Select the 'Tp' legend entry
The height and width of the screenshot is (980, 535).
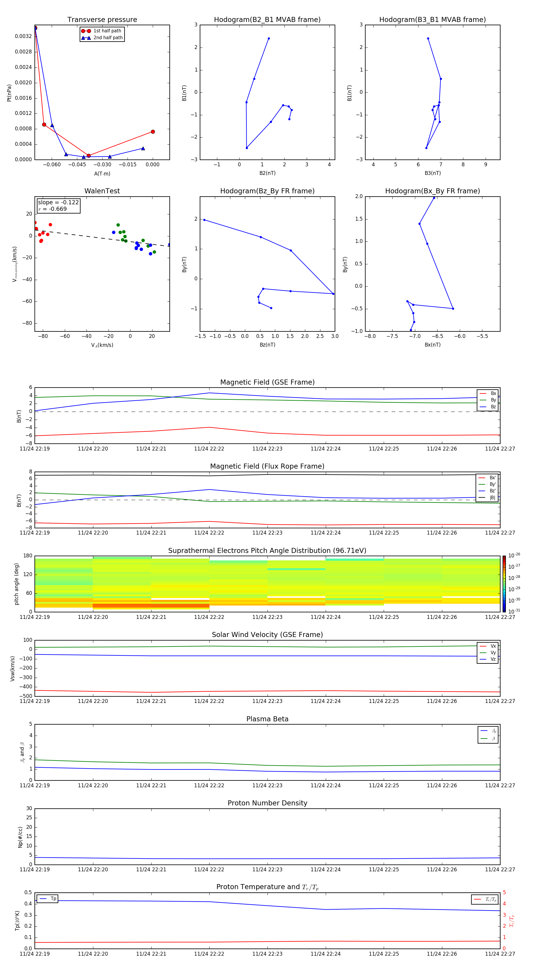48,899
